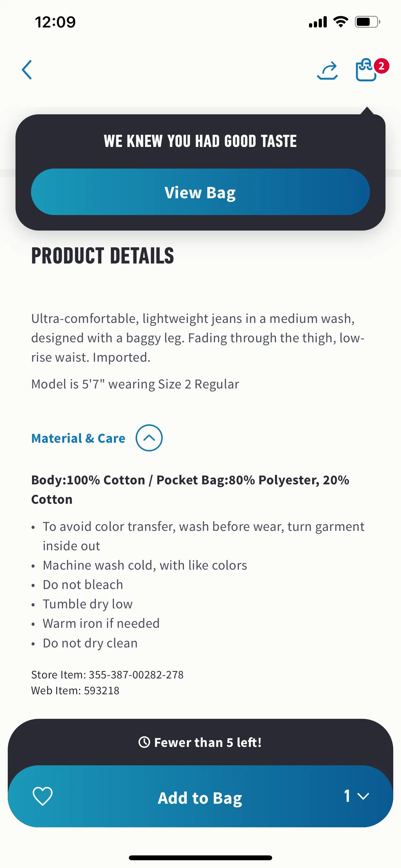Tap the back arrow icon

(27, 70)
